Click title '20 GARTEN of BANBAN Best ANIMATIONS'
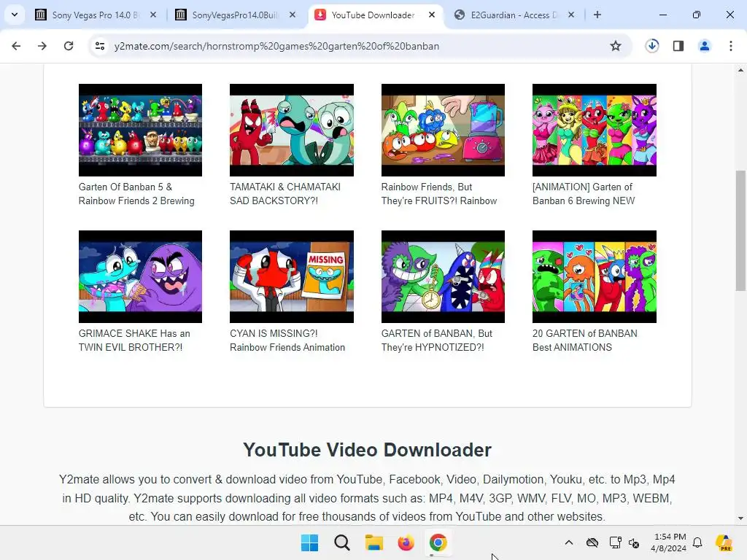 [584, 341]
